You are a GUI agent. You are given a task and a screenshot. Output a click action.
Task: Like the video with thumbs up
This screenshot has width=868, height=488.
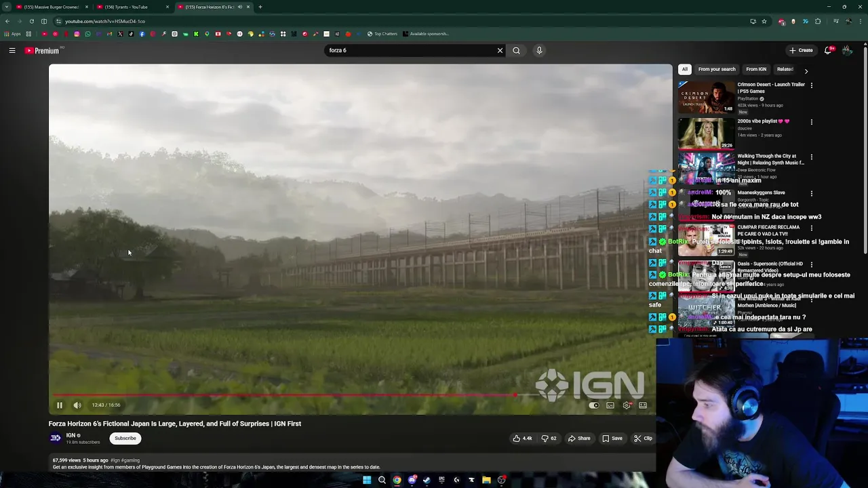[x=522, y=439]
